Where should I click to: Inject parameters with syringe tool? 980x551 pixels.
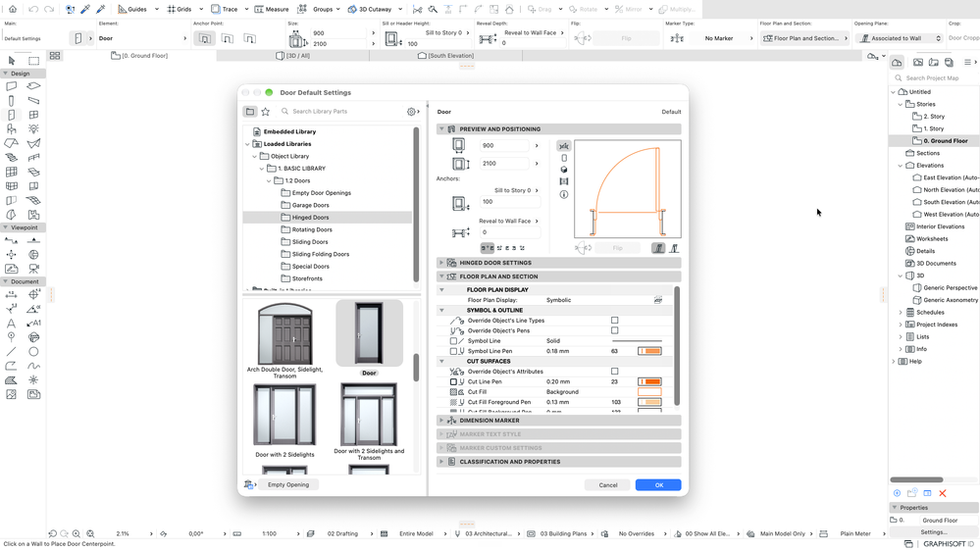point(100,10)
